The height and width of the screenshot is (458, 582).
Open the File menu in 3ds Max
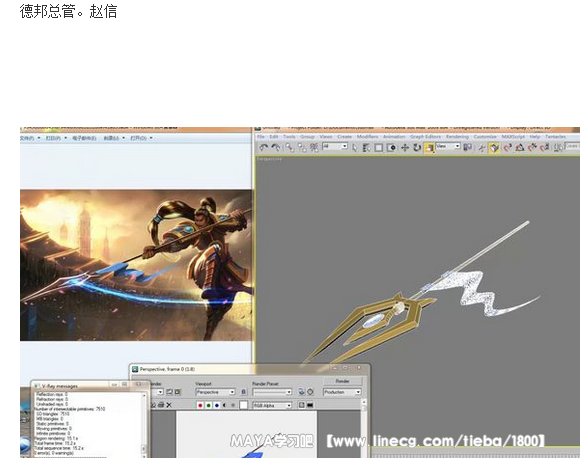261,137
